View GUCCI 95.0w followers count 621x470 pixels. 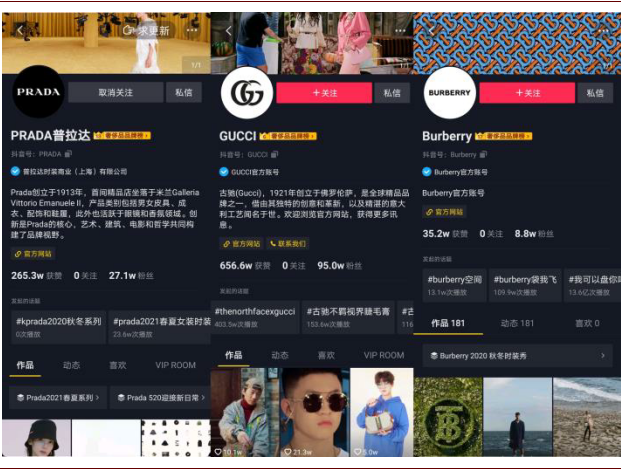[x=339, y=266]
